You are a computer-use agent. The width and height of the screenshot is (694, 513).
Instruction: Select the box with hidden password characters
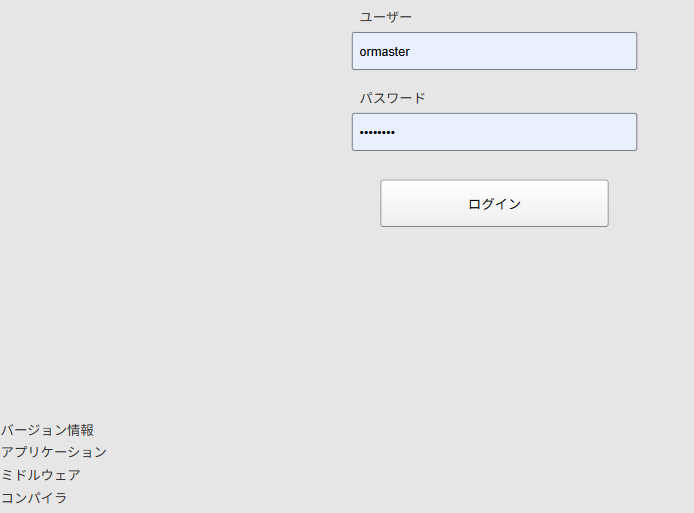(x=494, y=132)
